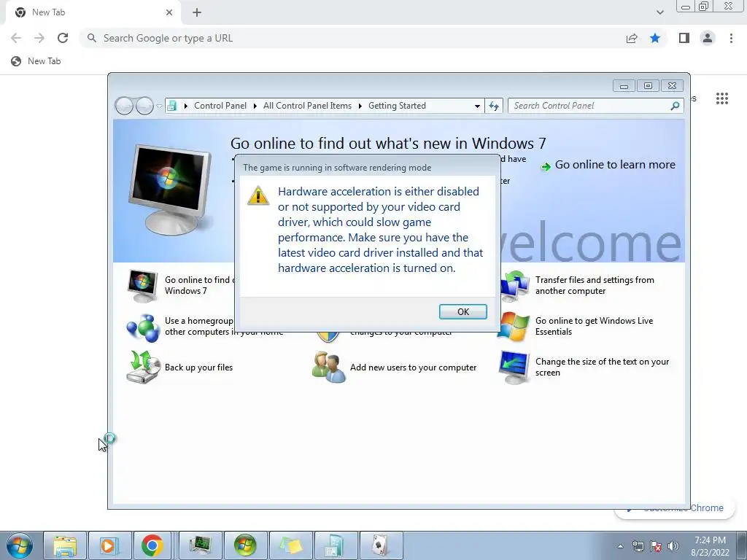Image resolution: width=747 pixels, height=560 pixels.
Task: Click the taskbar clock 7:24 PM
Action: pyautogui.click(x=710, y=546)
